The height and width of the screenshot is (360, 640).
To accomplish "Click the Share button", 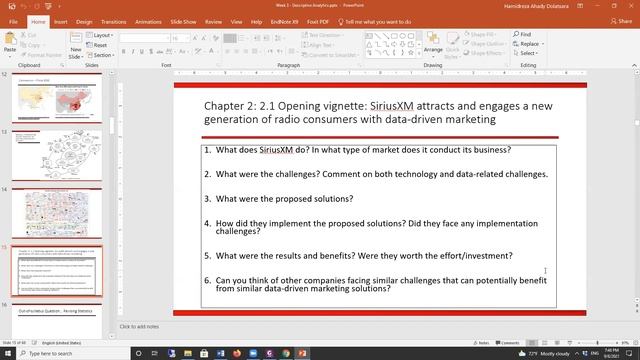I will (621, 21).
